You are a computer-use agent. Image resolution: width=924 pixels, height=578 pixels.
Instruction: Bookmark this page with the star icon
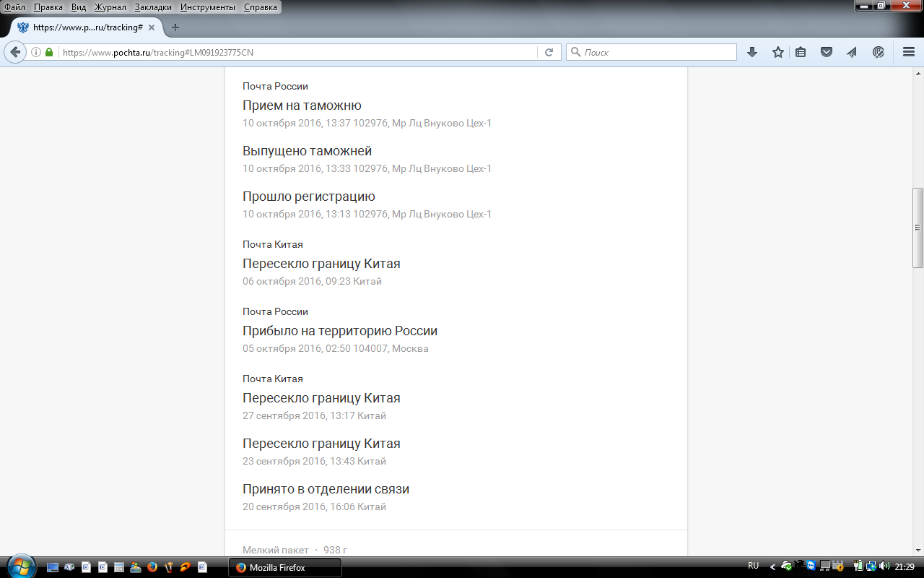[777, 52]
